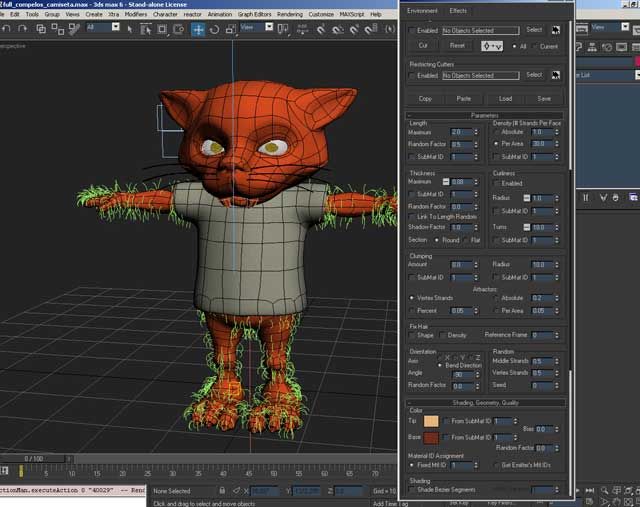Select the Flat section radio button

coord(465,240)
